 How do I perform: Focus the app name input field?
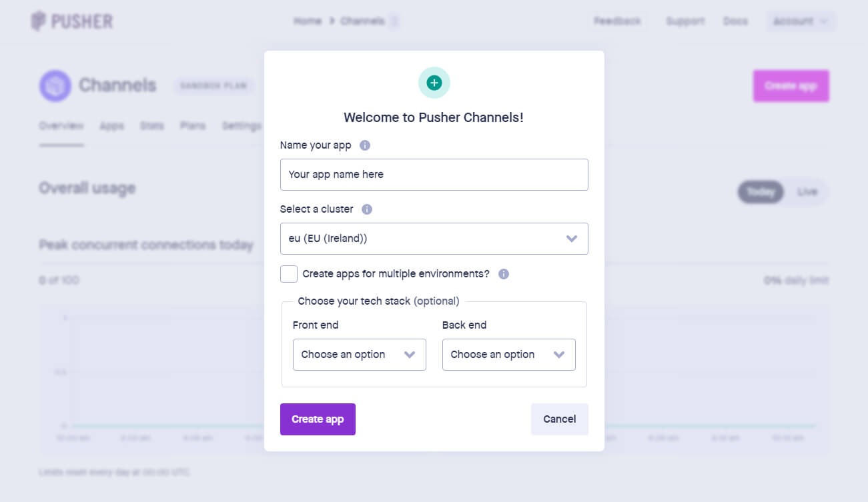coord(434,175)
